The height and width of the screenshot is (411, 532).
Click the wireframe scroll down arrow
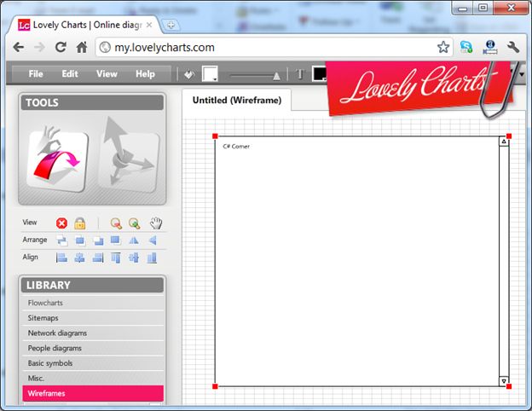[504, 381]
